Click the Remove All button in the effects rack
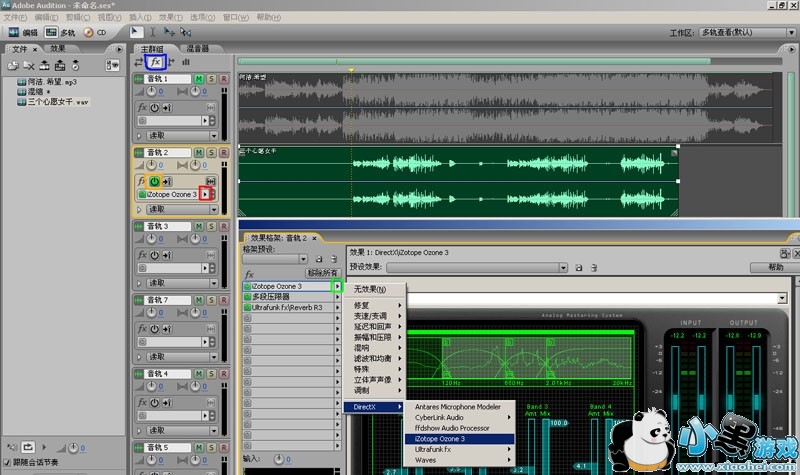This screenshot has width=800, height=475. tap(322, 272)
